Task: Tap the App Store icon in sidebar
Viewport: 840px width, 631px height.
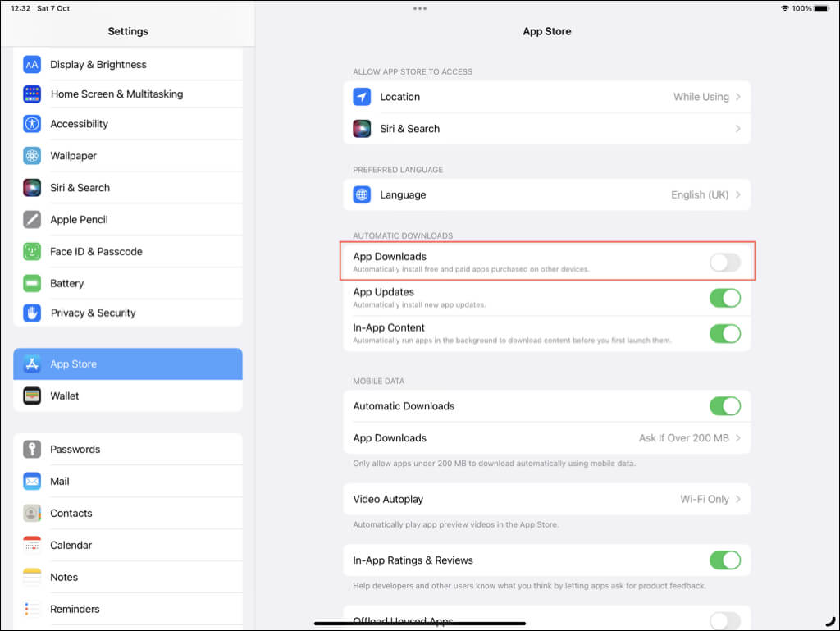Action: 32,364
